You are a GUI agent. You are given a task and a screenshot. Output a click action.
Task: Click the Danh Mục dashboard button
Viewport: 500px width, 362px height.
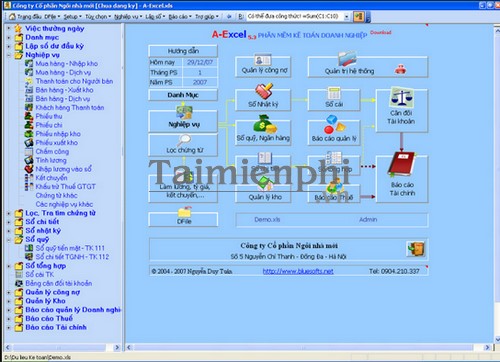coord(183,95)
